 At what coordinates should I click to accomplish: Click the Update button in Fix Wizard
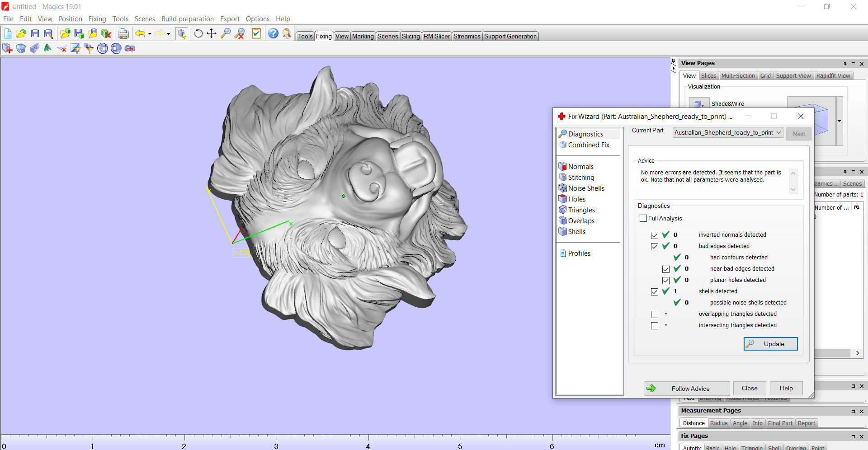[x=771, y=344]
